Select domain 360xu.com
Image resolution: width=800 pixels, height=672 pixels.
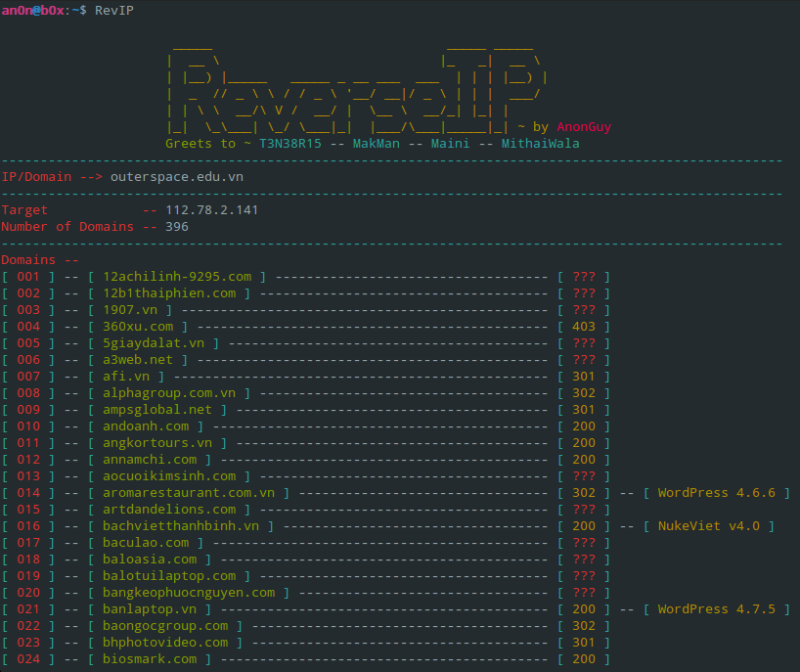click(138, 327)
